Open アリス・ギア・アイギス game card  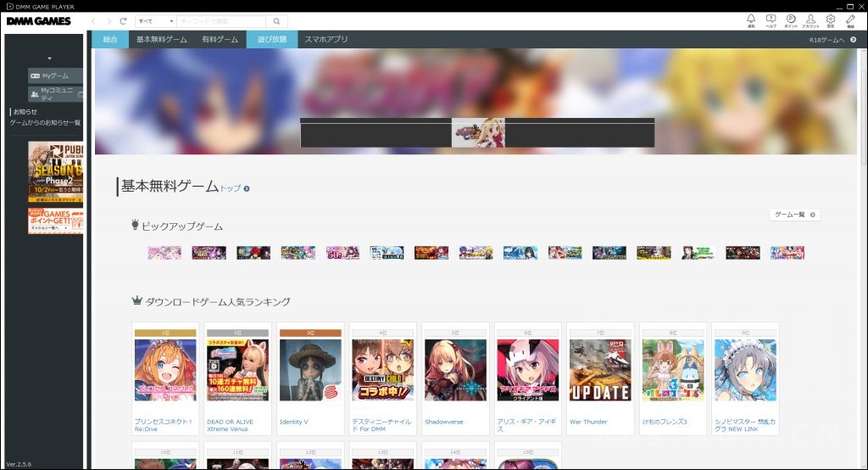(527, 379)
